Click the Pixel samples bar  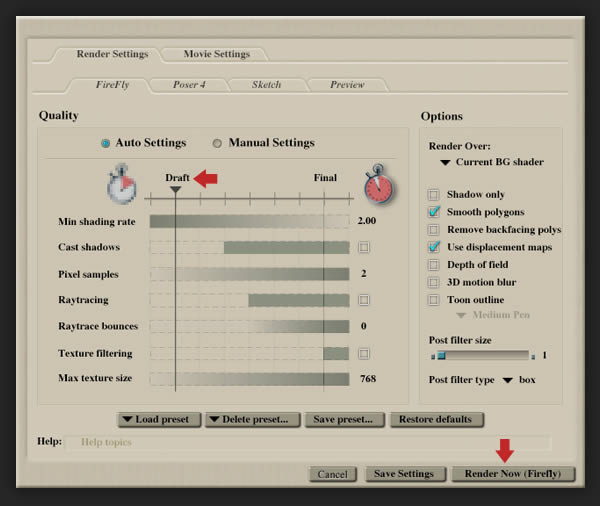(x=249, y=274)
